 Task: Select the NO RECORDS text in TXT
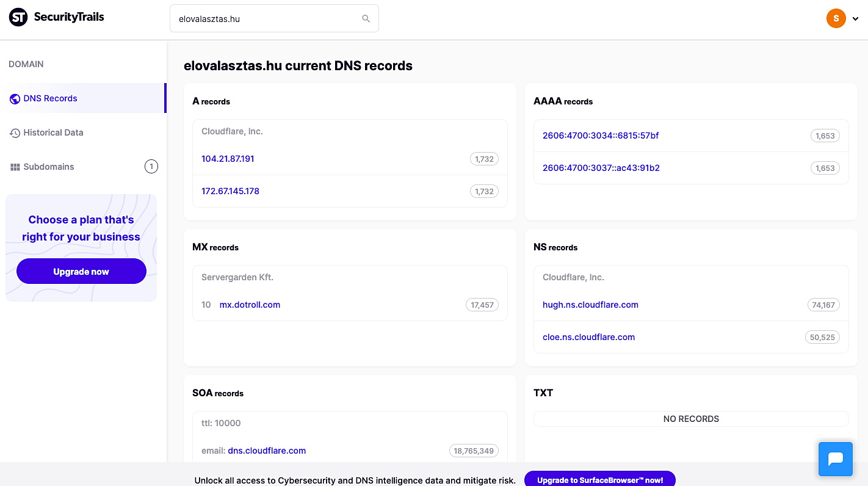691,419
